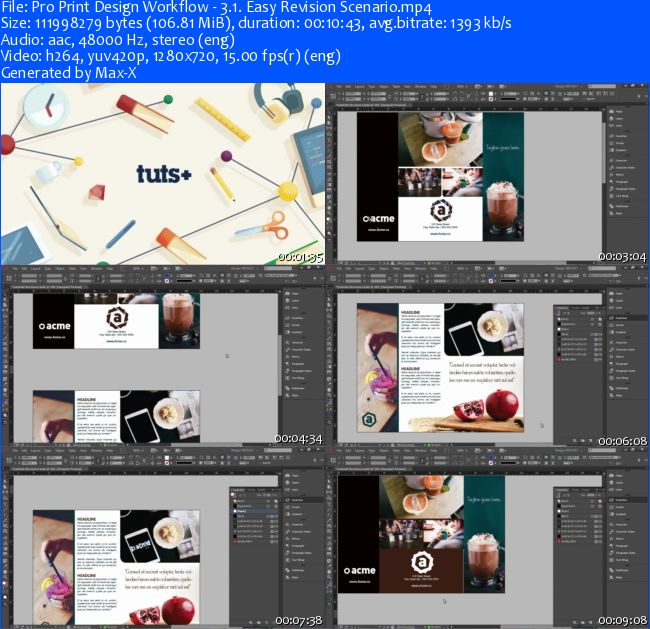Open the video frame stamped 00:04:34
Viewport: 650px width, 629px height.
pyautogui.click(x=162, y=356)
